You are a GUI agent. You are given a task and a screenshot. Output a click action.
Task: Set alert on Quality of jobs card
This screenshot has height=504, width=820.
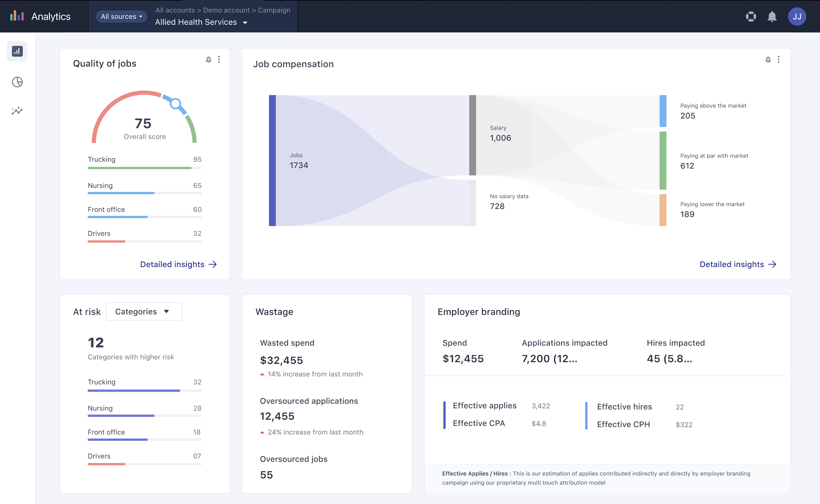[x=208, y=60]
